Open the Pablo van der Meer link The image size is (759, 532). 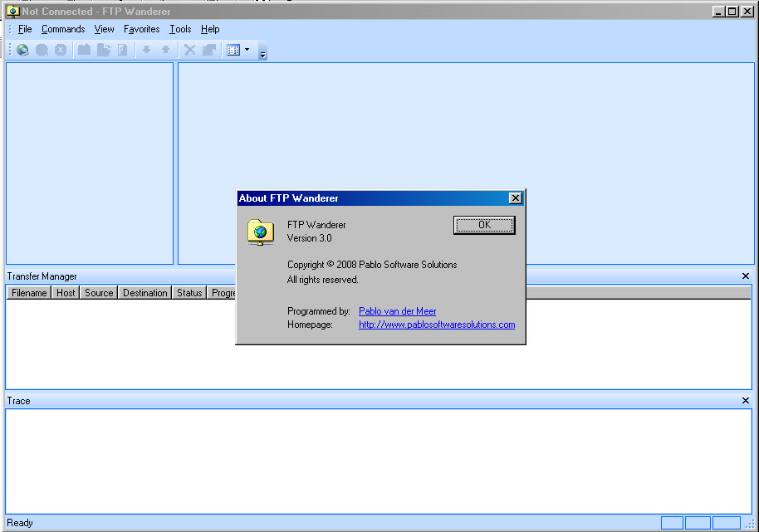[397, 311]
